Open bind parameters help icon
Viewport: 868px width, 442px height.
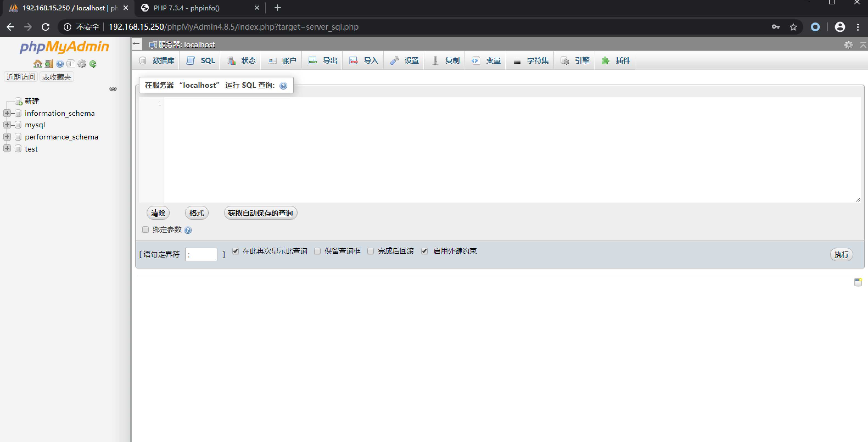[x=188, y=230]
